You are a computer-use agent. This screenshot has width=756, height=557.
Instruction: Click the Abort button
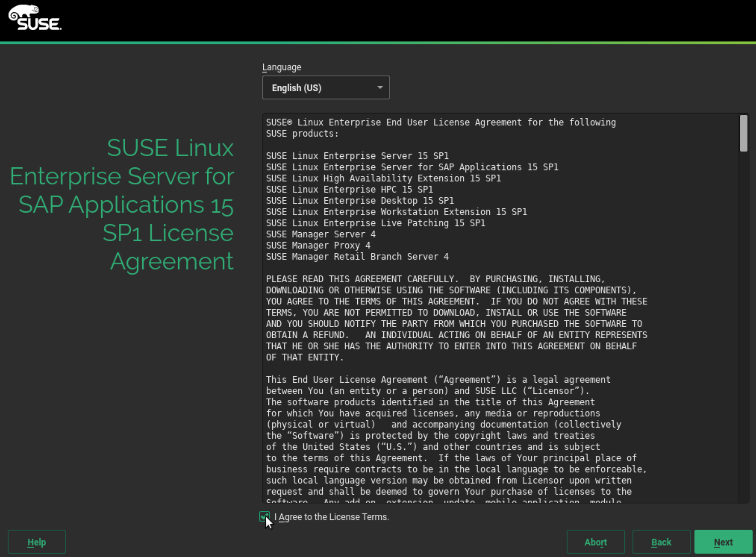(596, 542)
